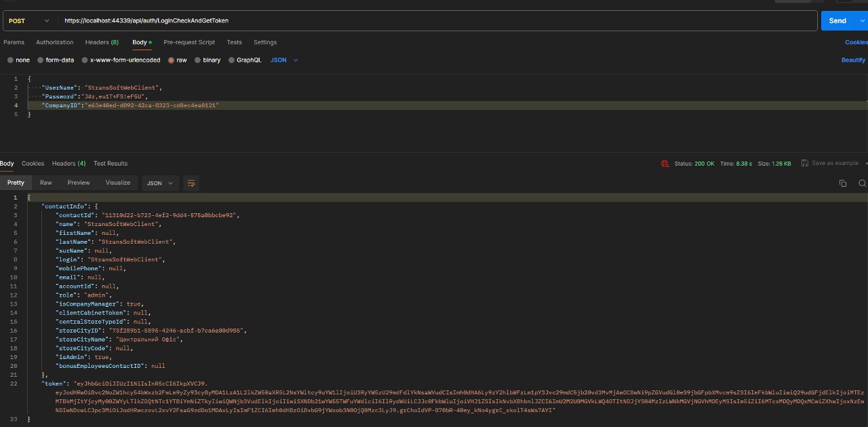The height and width of the screenshot is (427, 868).
Task: Click the storeCityID value in response
Action: 176,331
